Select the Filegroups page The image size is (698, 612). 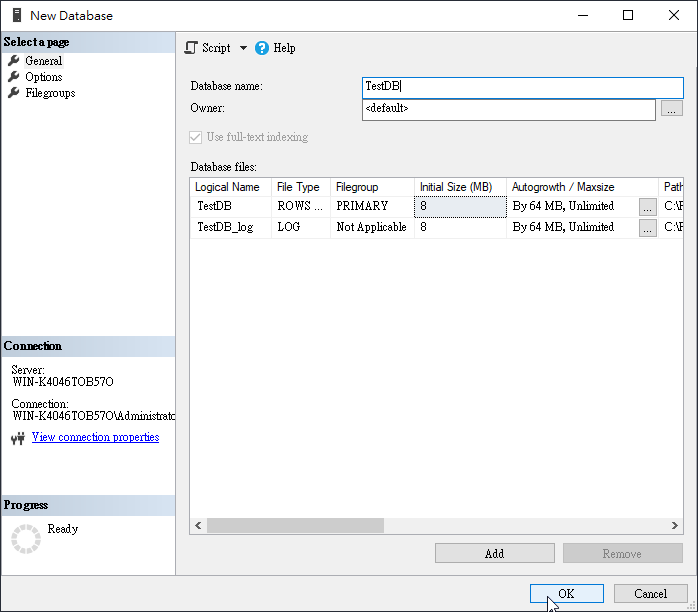[x=50, y=93]
